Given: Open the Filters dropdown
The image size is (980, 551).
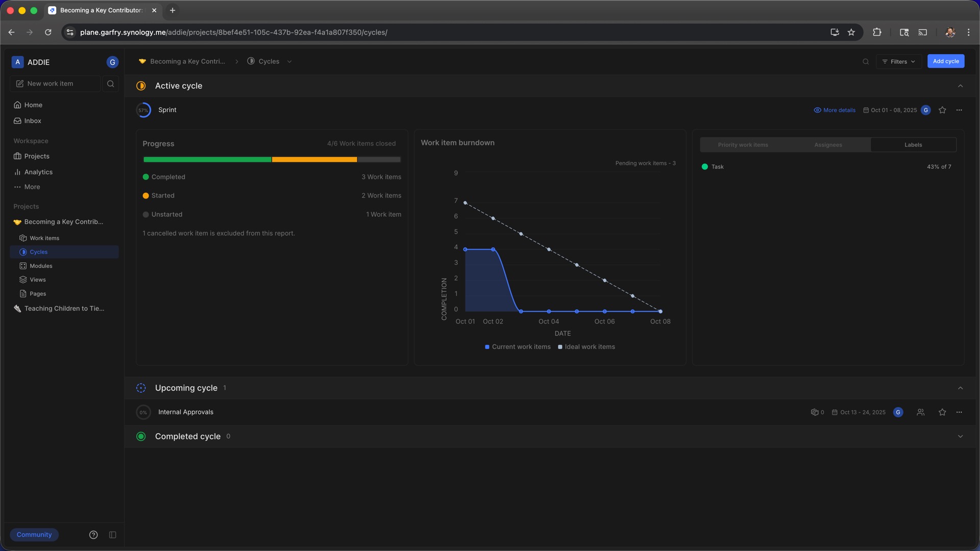Looking at the screenshot, I should 898,62.
